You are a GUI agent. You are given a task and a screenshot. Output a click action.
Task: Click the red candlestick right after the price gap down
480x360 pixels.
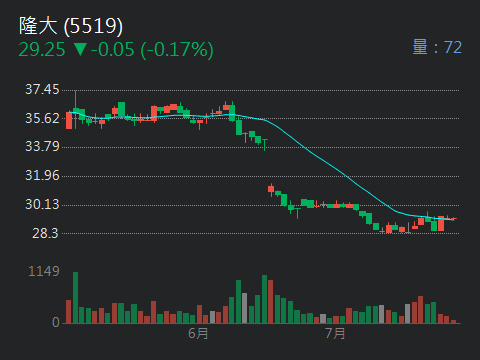click(271, 189)
